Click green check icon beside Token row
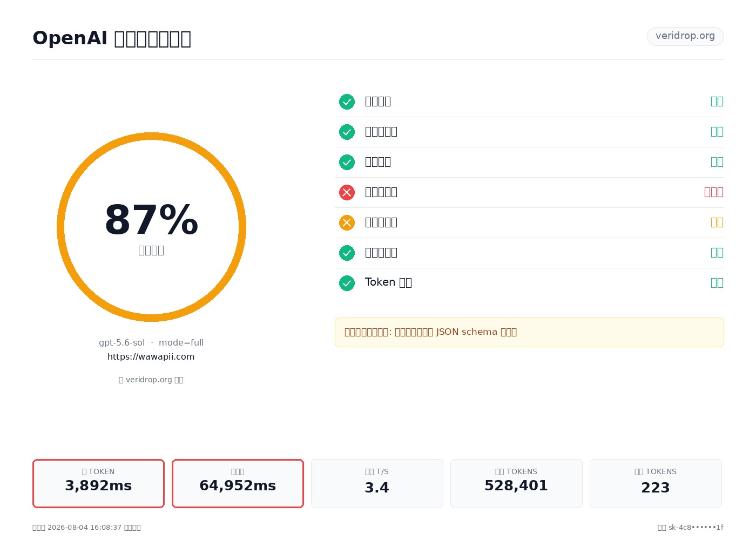The height and width of the screenshot is (540, 756). [x=347, y=283]
